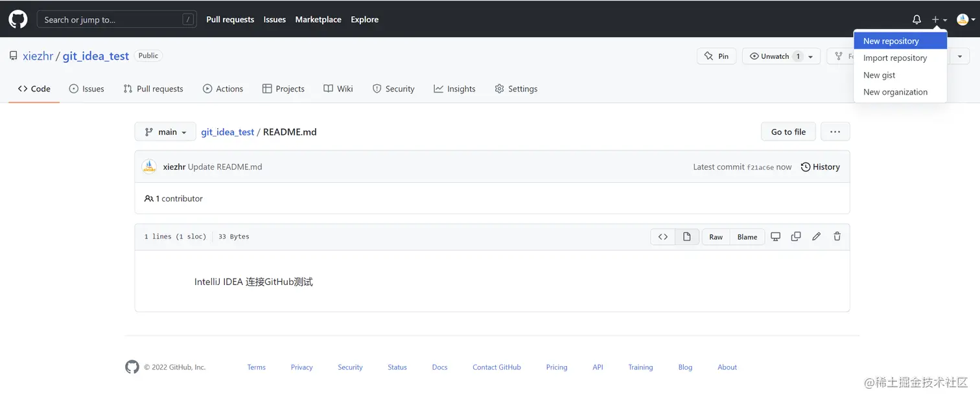Go to Explore in top navigation
This screenshot has width=980, height=401.
click(x=365, y=19)
